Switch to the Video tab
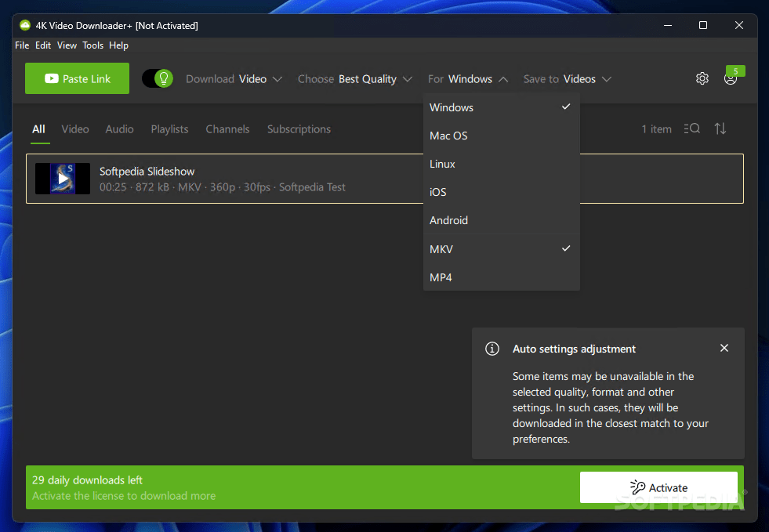The width and height of the screenshot is (769, 532). coord(75,129)
